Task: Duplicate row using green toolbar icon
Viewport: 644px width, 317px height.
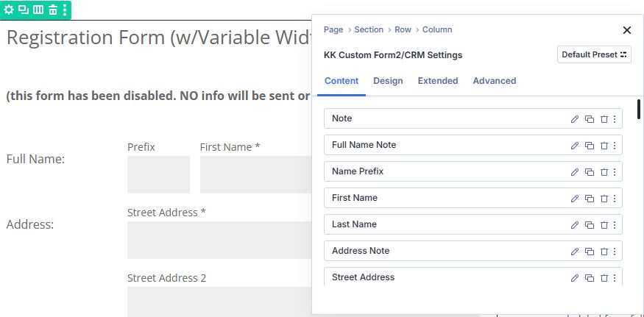Action: point(23,10)
